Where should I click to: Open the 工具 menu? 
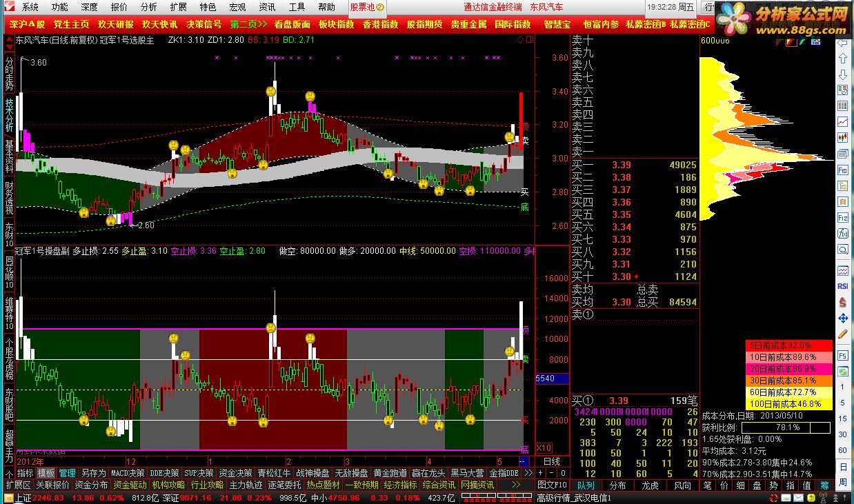(x=297, y=7)
